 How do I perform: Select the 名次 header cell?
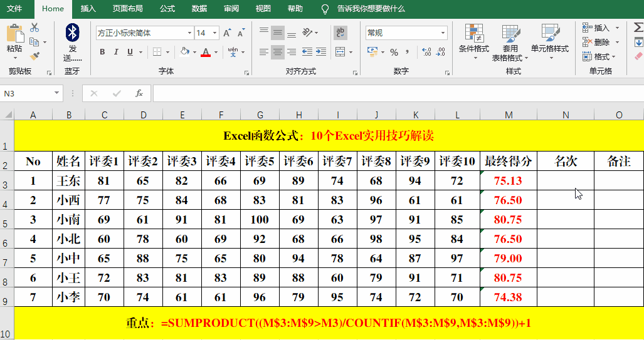566,161
